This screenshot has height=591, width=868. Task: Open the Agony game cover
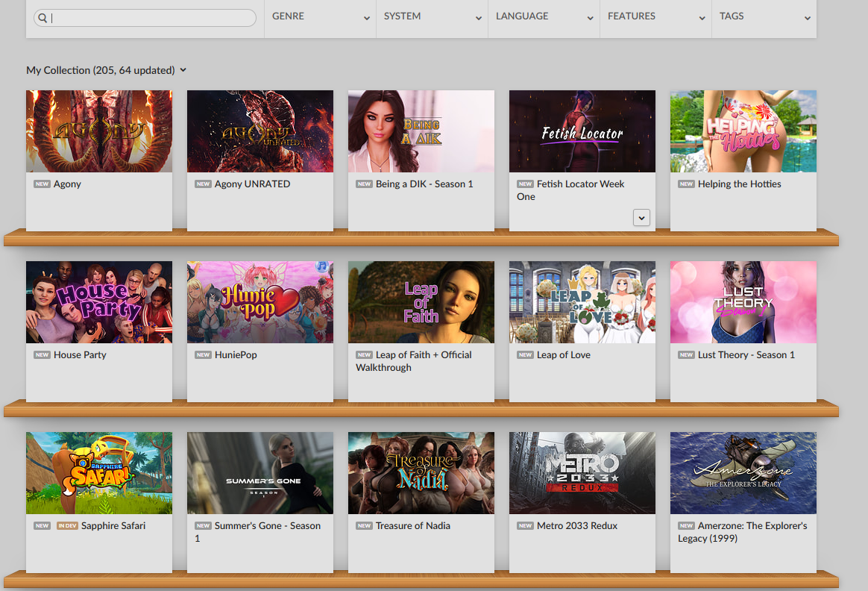point(99,131)
